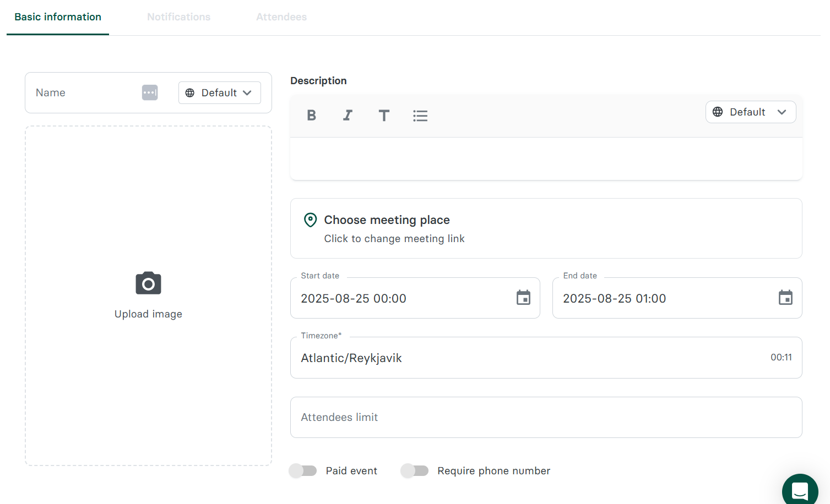This screenshot has width=830, height=504.
Task: Open the calendar picker for End date
Action: [x=785, y=298]
